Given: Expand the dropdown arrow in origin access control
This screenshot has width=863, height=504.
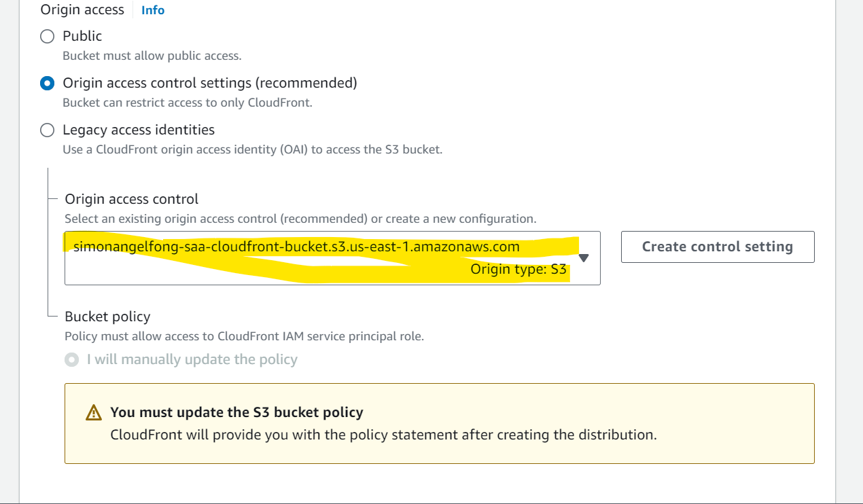Looking at the screenshot, I should pos(583,258).
